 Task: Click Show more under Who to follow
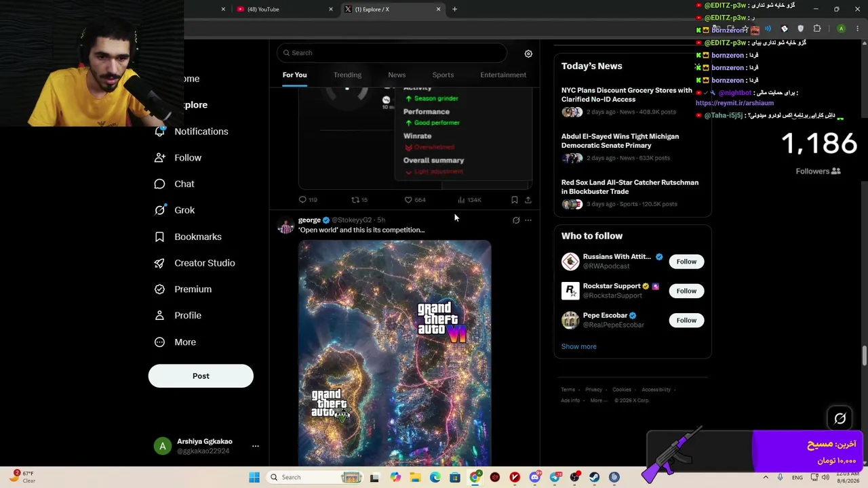pos(579,346)
